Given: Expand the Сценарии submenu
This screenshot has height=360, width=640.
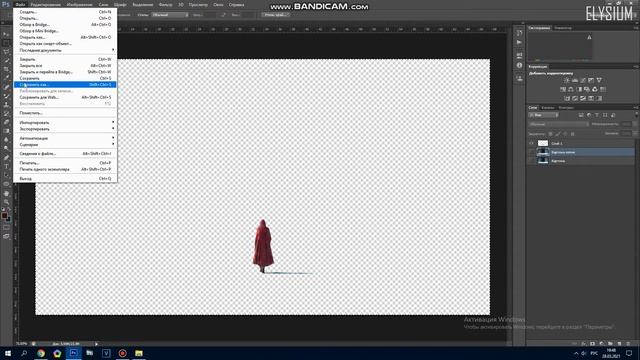Looking at the screenshot, I should pyautogui.click(x=65, y=144).
